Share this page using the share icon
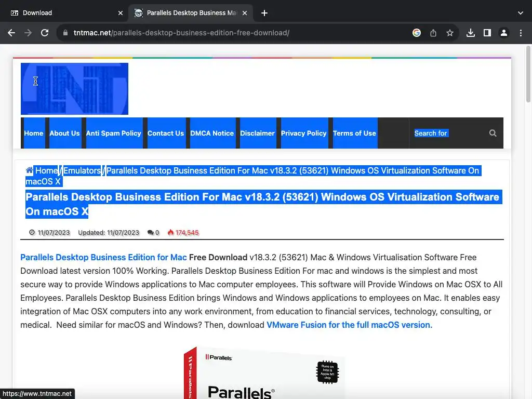The height and width of the screenshot is (399, 532). click(433, 33)
